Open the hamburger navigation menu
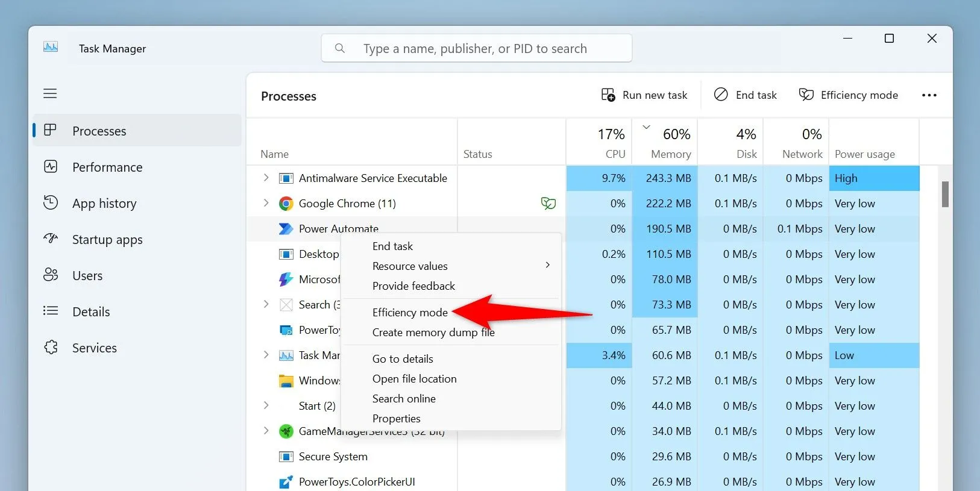The image size is (980, 491). [50, 93]
